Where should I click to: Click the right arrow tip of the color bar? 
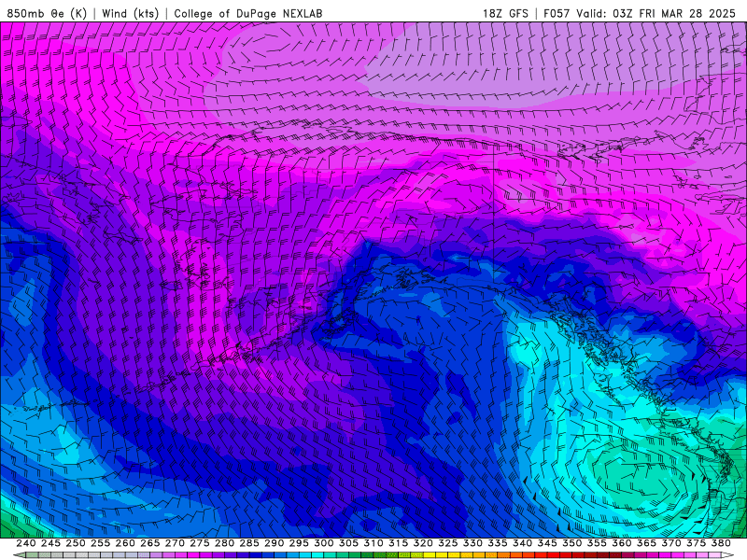[x=726, y=555]
